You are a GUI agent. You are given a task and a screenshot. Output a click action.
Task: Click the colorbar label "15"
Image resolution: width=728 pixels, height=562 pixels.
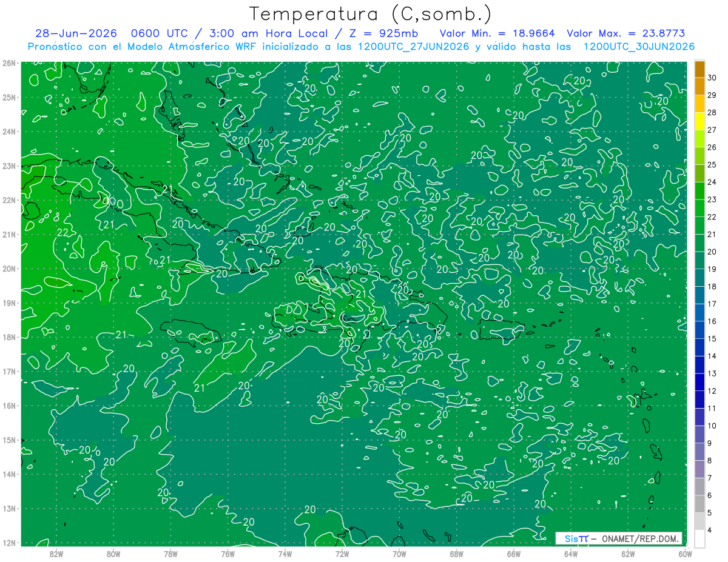[712, 338]
